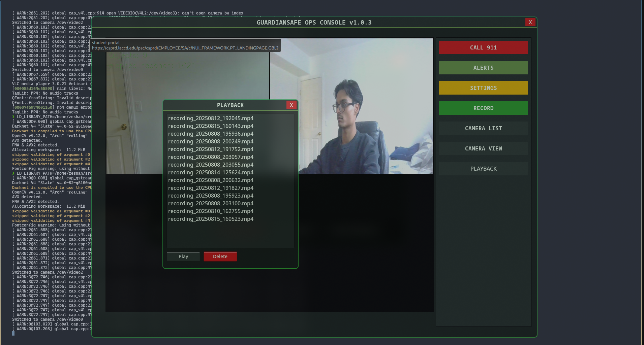Select recording_20250815_160143.mp4

[211, 126]
